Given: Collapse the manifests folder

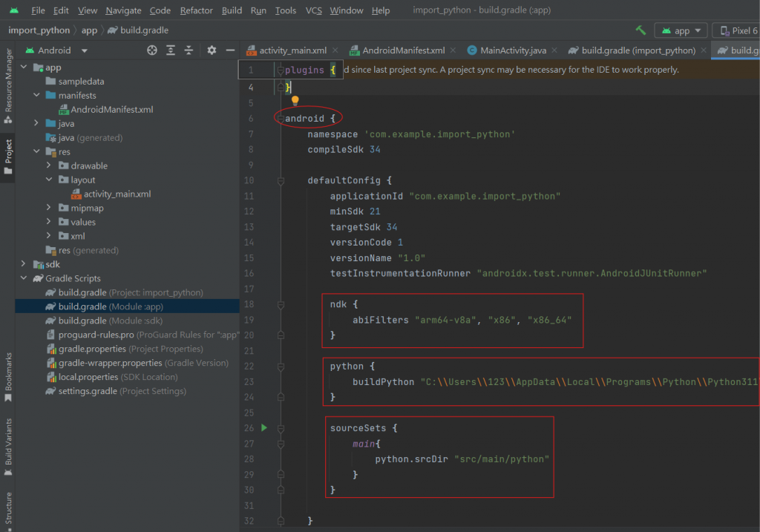Looking at the screenshot, I should click(x=36, y=95).
